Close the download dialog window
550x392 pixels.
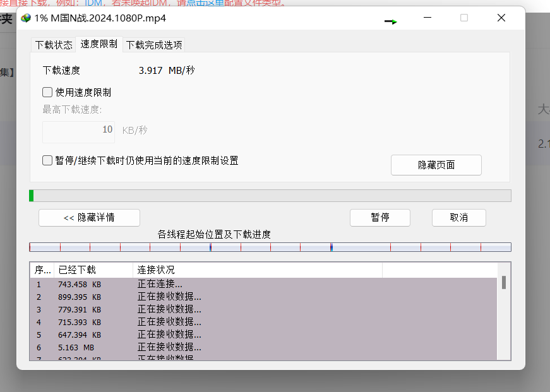[501, 18]
